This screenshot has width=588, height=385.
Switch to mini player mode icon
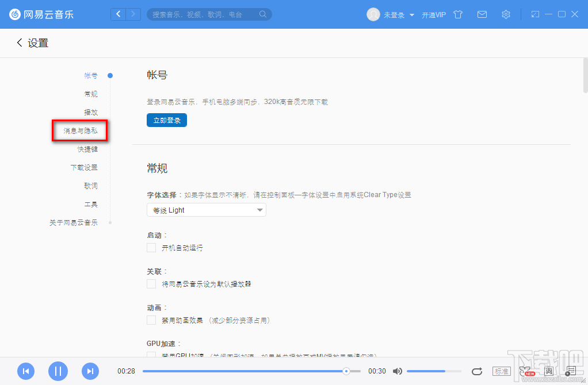tap(535, 14)
